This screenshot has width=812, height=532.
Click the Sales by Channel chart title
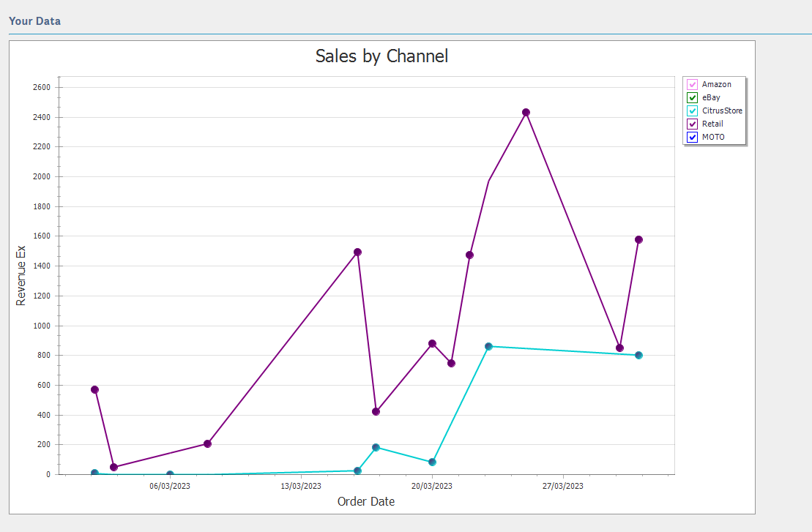coord(381,56)
